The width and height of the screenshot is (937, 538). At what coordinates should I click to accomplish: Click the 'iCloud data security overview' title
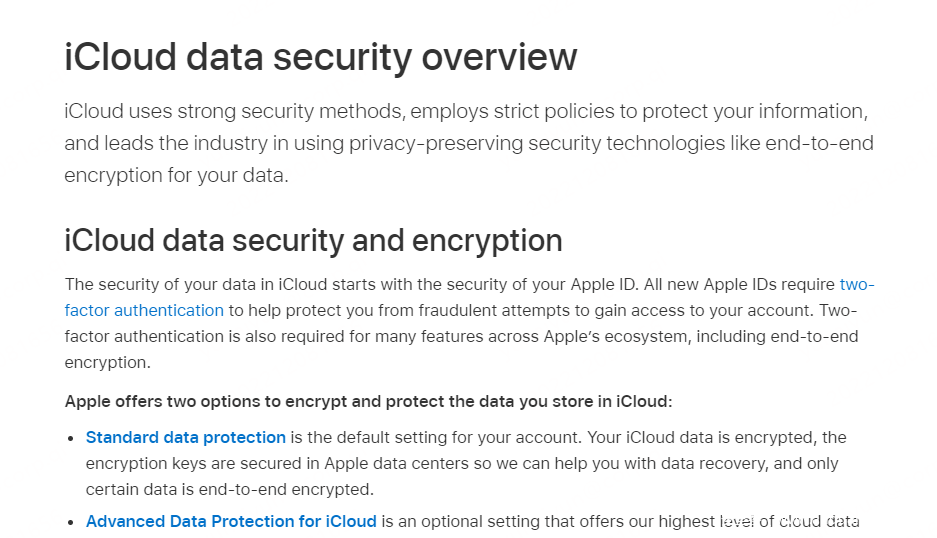click(x=321, y=57)
